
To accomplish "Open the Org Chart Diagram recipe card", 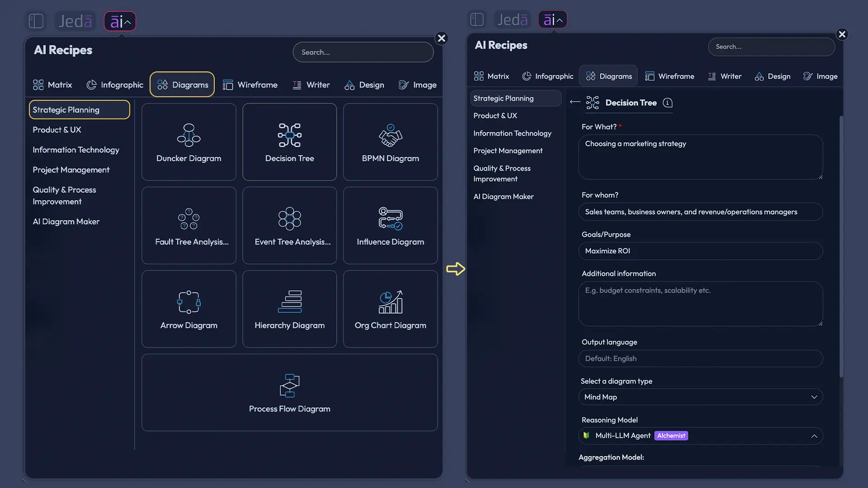I will click(x=391, y=309).
